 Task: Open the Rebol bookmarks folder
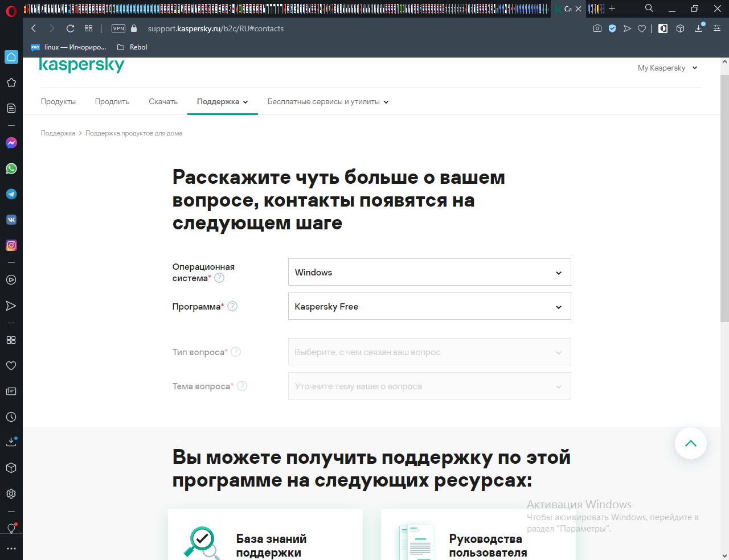[x=132, y=47]
